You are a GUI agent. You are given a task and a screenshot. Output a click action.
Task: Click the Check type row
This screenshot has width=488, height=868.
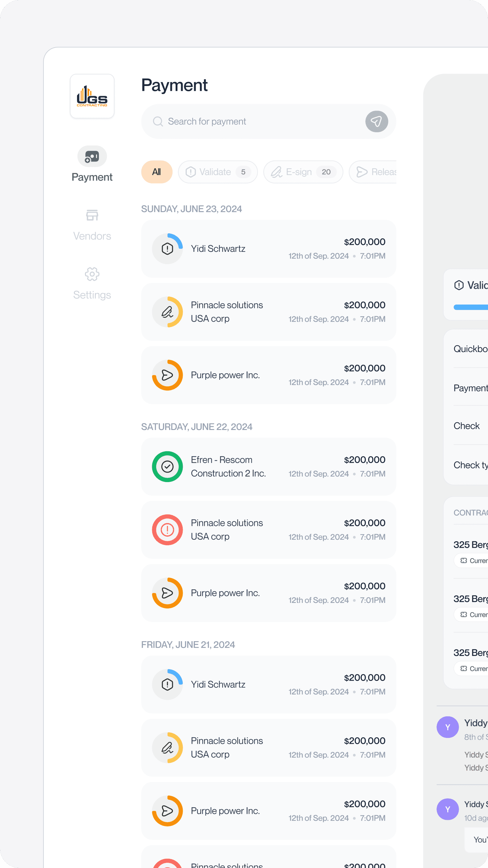pos(471,465)
